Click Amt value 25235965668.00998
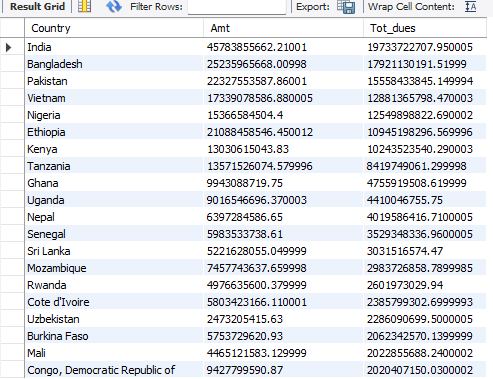493x379 pixels. (x=257, y=64)
